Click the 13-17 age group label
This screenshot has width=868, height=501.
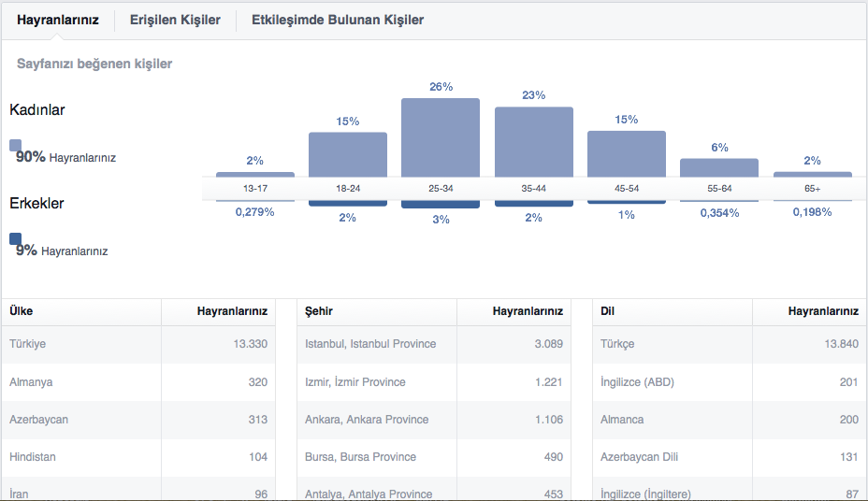255,189
